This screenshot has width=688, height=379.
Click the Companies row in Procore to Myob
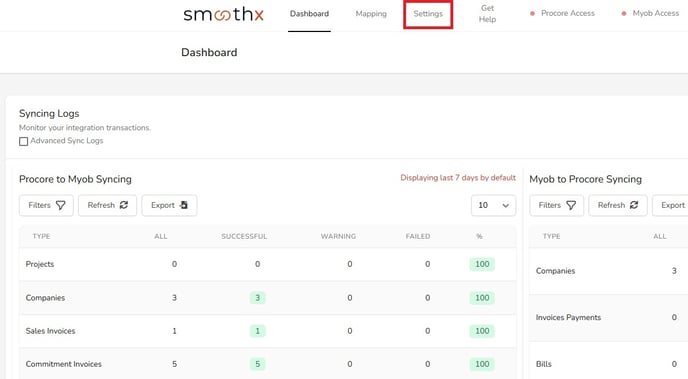click(267, 297)
